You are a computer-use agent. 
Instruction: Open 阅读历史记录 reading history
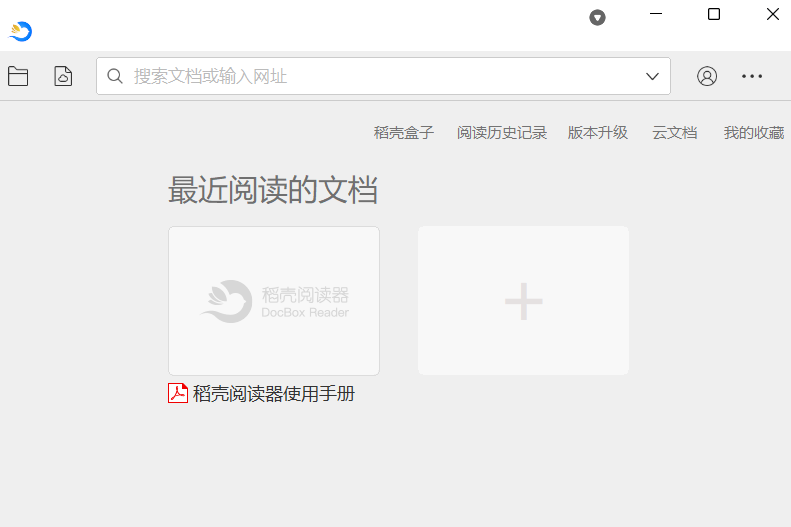click(x=502, y=133)
